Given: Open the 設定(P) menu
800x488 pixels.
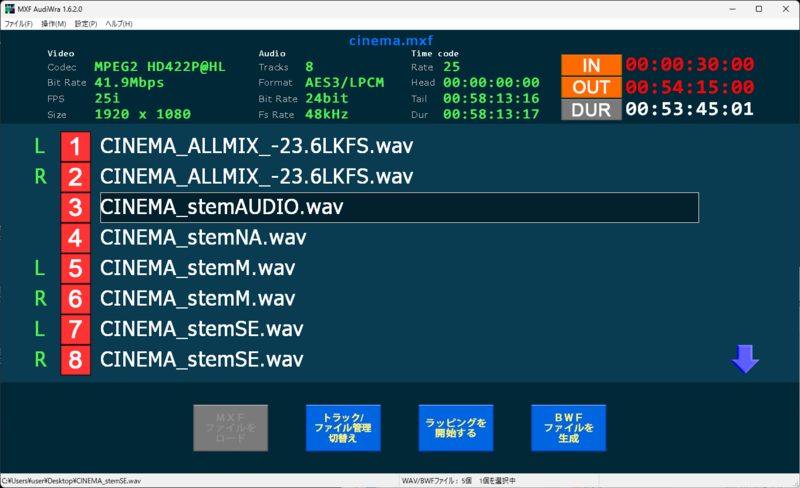Looking at the screenshot, I should (x=87, y=23).
